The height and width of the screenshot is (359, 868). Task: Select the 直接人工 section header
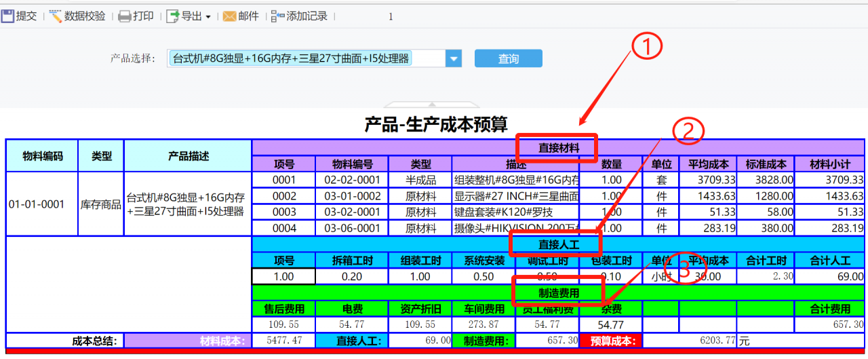(558, 244)
